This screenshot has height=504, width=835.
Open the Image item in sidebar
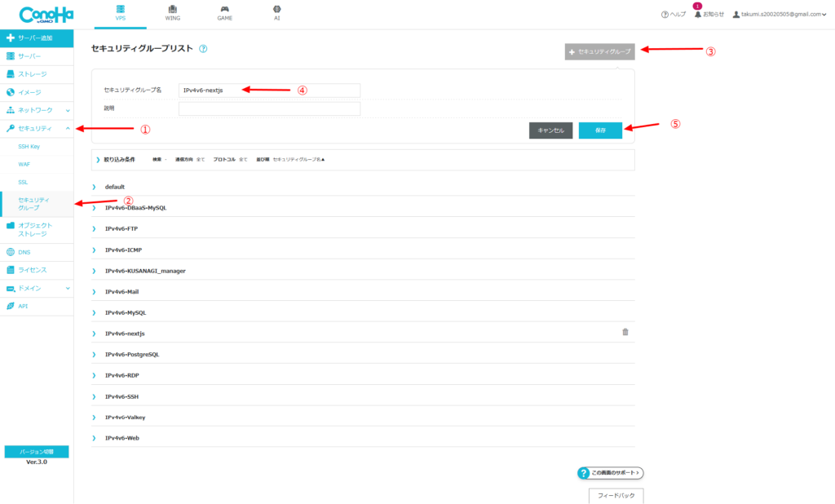(x=29, y=92)
